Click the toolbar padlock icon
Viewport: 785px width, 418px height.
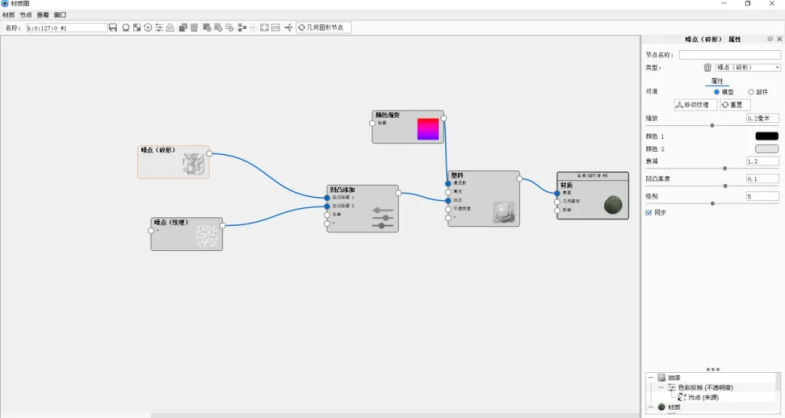click(170, 27)
